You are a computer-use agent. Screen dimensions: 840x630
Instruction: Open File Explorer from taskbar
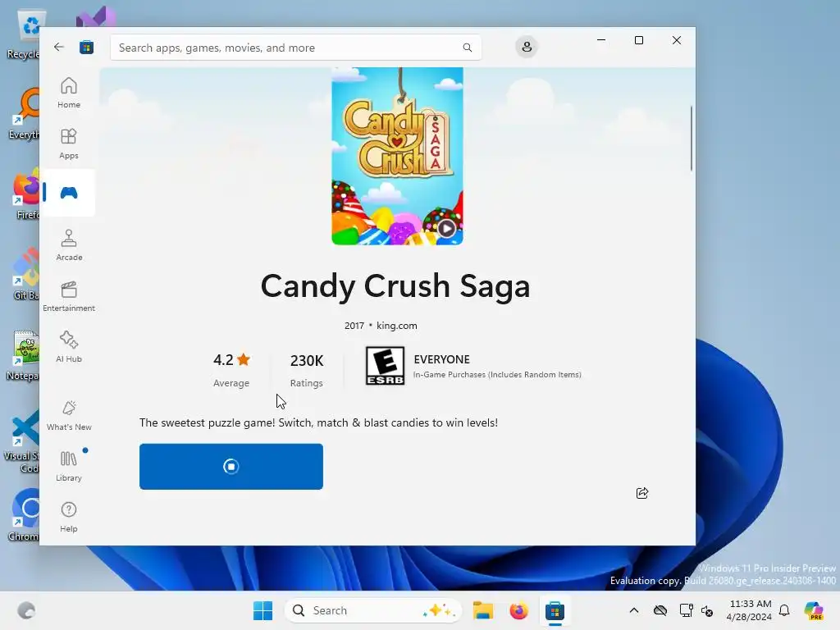(482, 610)
